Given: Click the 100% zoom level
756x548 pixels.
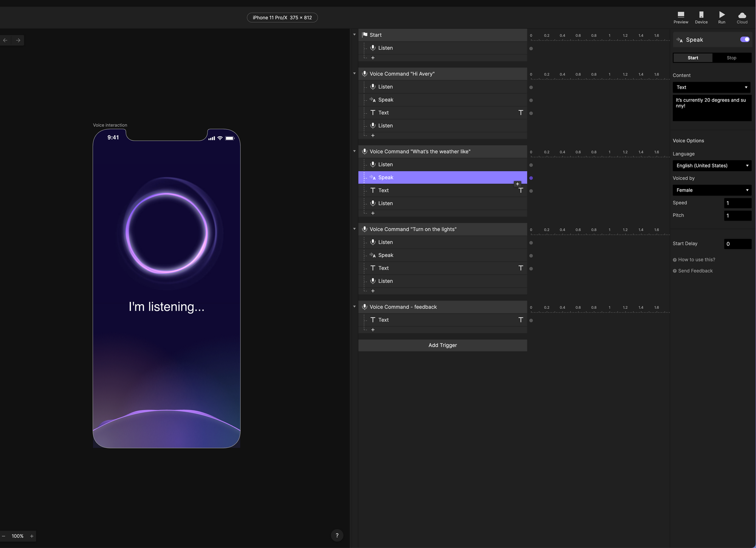Looking at the screenshot, I should 17,536.
